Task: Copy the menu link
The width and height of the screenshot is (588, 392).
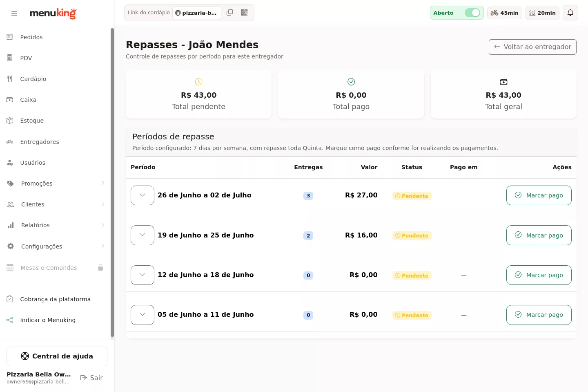Action: (230, 13)
